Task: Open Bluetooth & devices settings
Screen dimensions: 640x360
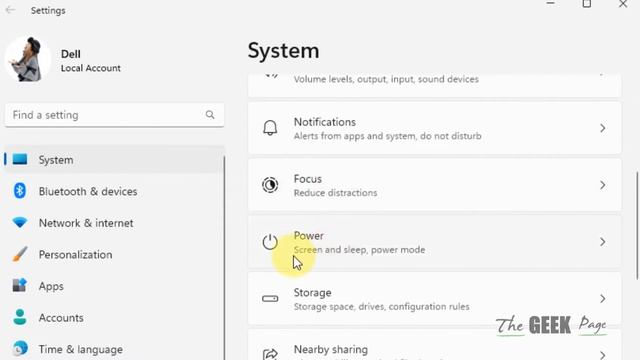Action: click(114, 191)
